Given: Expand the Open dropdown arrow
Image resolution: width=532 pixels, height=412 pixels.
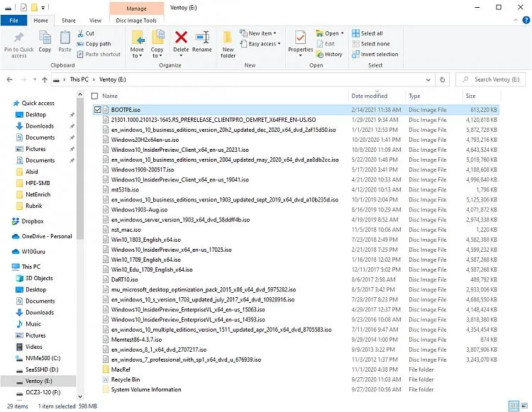Looking at the screenshot, I should click(x=343, y=33).
